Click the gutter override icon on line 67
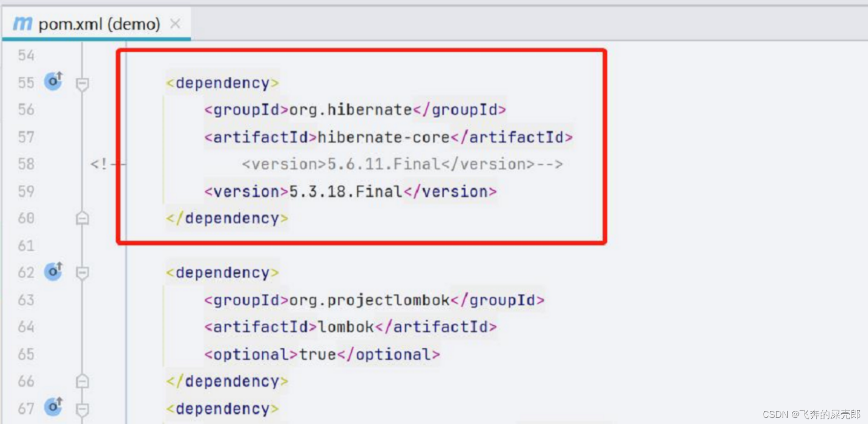 click(53, 407)
